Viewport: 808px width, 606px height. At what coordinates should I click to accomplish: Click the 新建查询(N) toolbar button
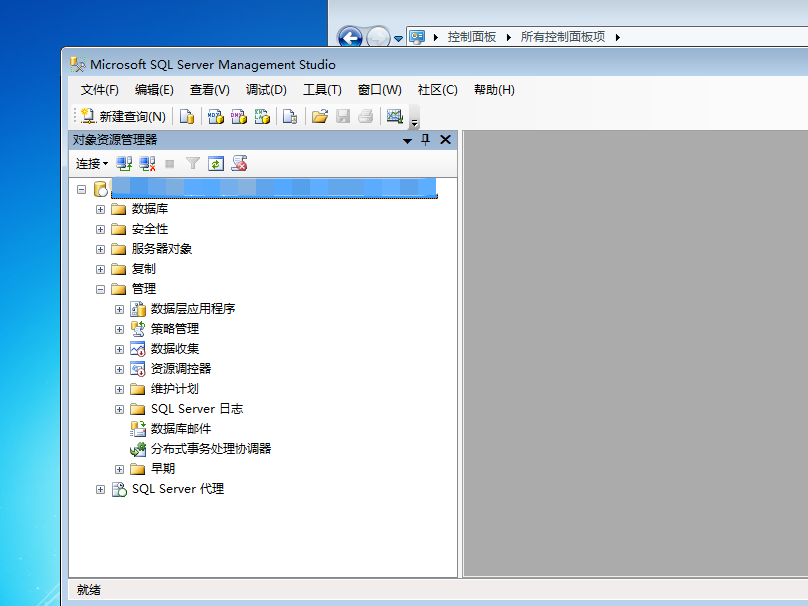(x=124, y=116)
